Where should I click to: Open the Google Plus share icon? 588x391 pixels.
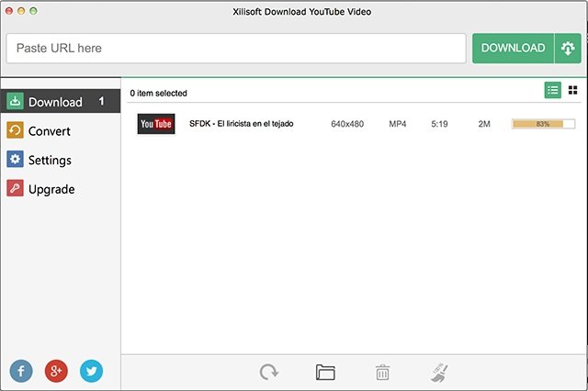(x=56, y=371)
